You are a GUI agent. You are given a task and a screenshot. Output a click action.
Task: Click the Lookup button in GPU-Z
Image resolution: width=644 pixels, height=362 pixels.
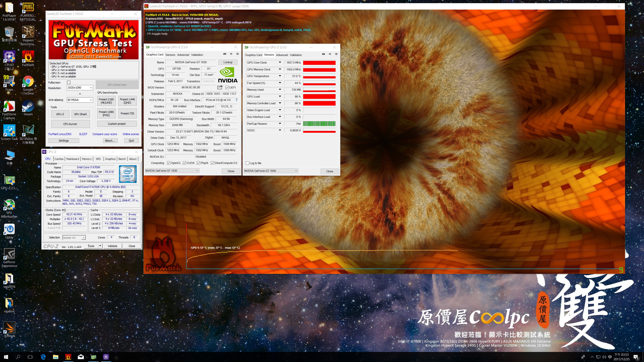(x=228, y=62)
